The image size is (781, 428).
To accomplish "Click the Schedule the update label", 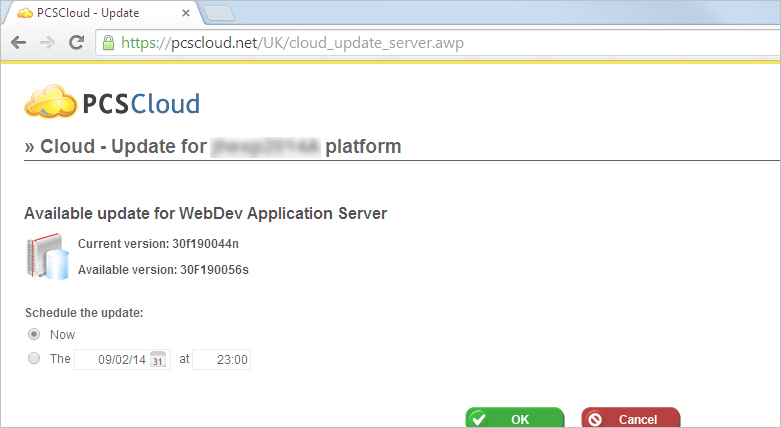I will (x=84, y=313).
